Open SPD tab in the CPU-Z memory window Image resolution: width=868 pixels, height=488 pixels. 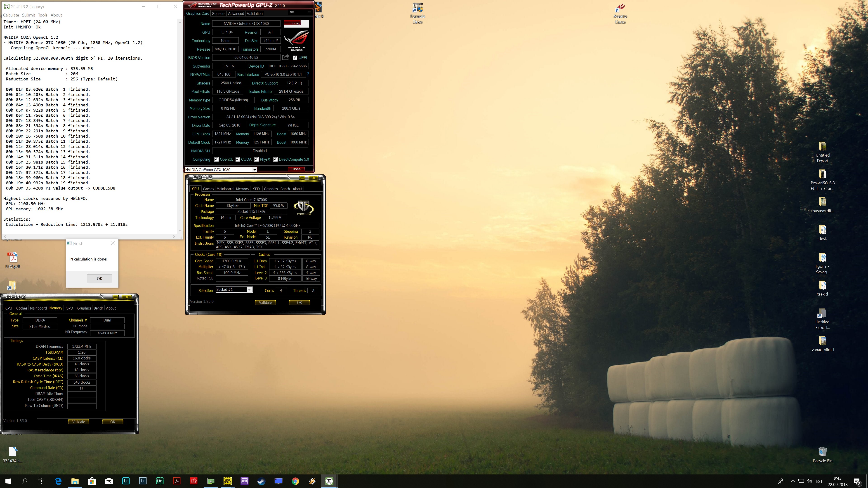pos(69,308)
